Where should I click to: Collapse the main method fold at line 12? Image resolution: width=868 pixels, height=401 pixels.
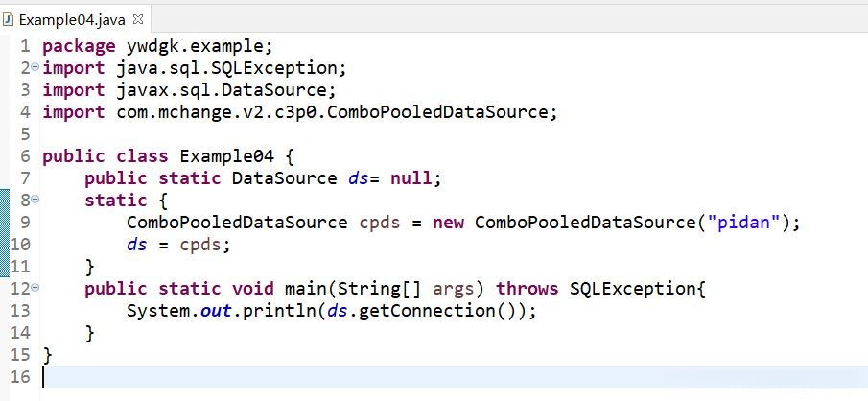point(35,289)
